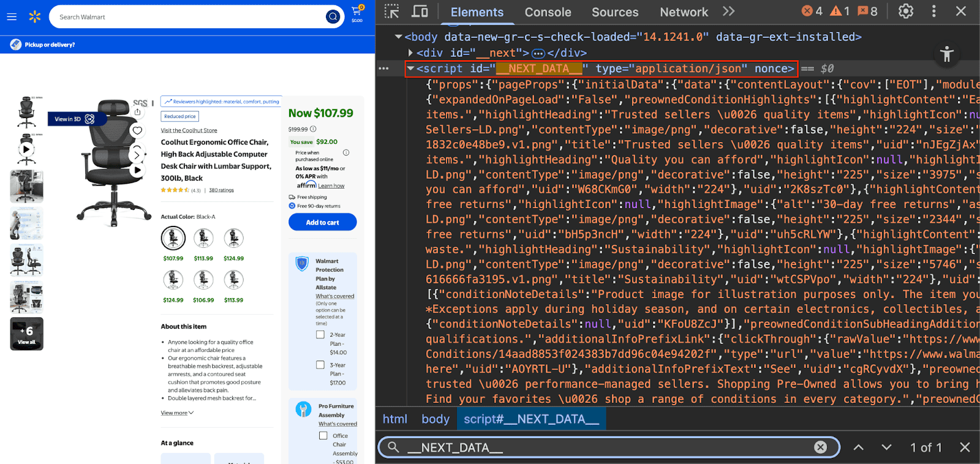Expand About this item with View more
This screenshot has height=464, width=980.
click(177, 413)
